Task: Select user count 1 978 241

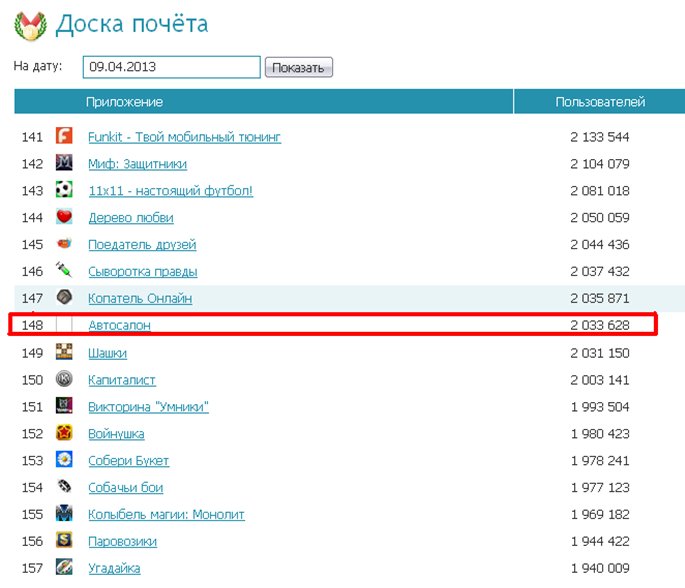Action: pyautogui.click(x=600, y=461)
